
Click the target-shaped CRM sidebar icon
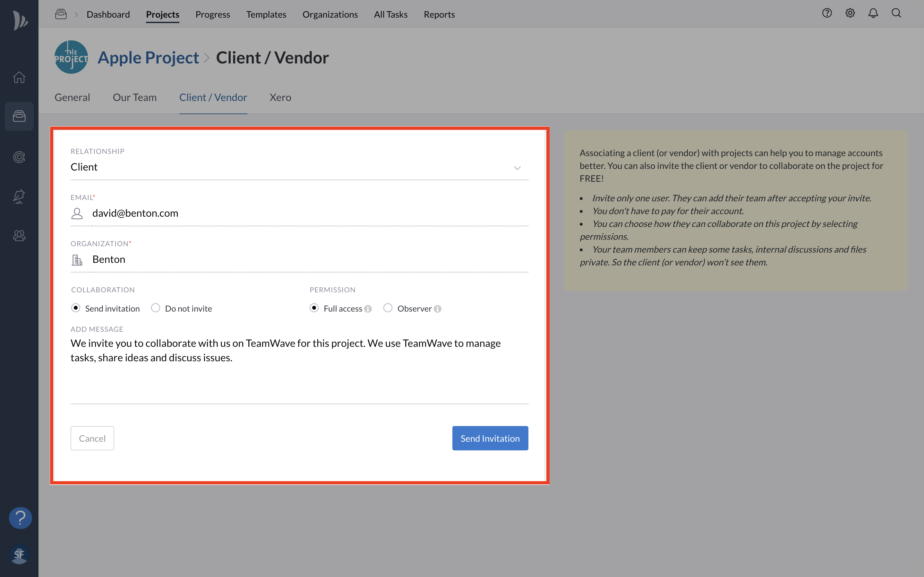click(19, 157)
